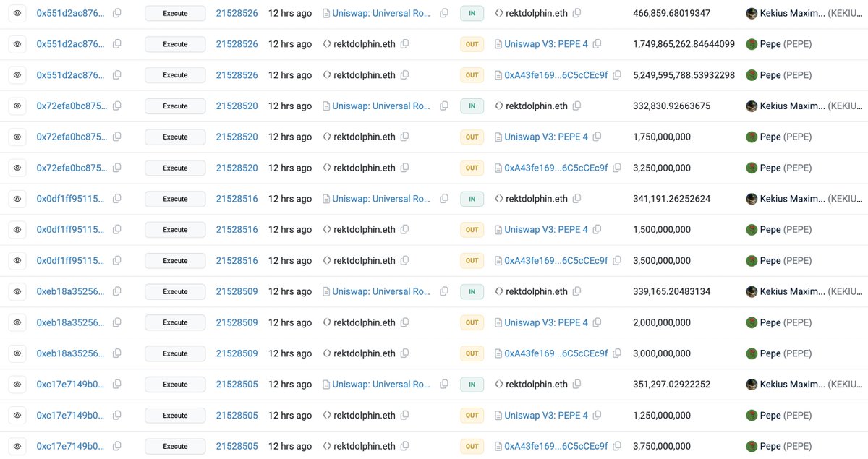This screenshot has width=868, height=459.
Task: Open transaction 0x72efa0bc875 in the 1,750,000,000 row
Action: (72, 137)
